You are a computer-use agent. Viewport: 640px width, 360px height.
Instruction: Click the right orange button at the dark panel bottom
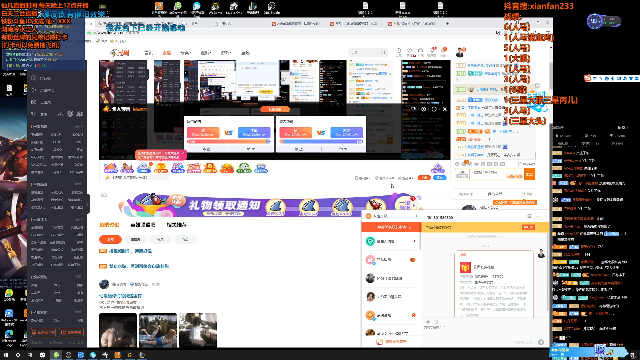point(71,333)
